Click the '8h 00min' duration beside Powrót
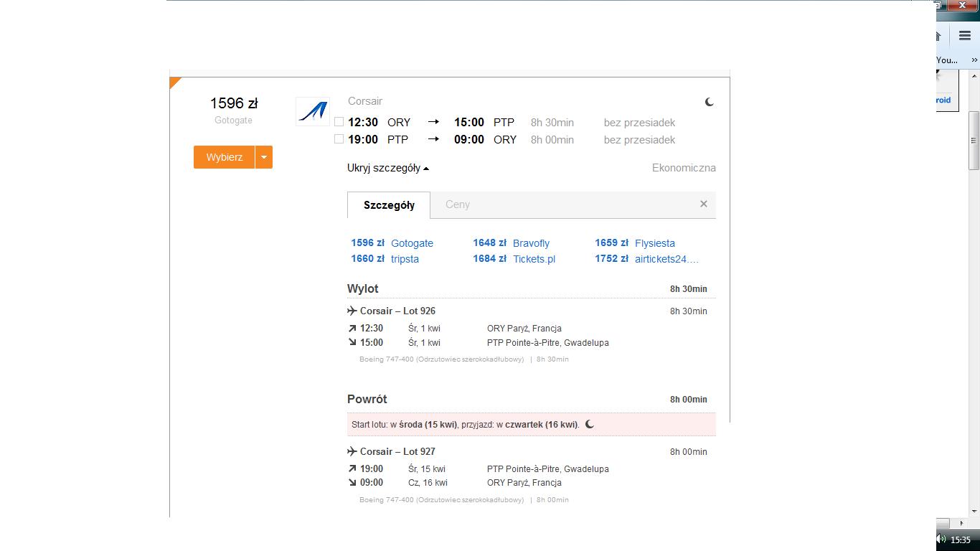 pyautogui.click(x=689, y=400)
